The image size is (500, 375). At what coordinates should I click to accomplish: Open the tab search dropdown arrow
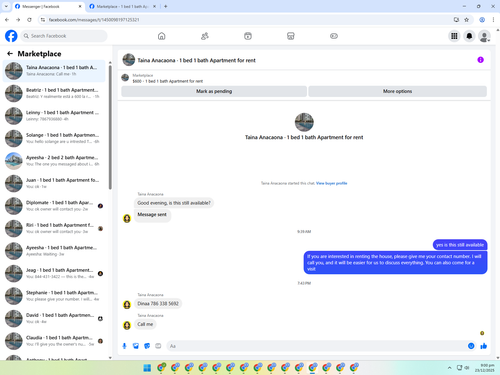point(6,6)
